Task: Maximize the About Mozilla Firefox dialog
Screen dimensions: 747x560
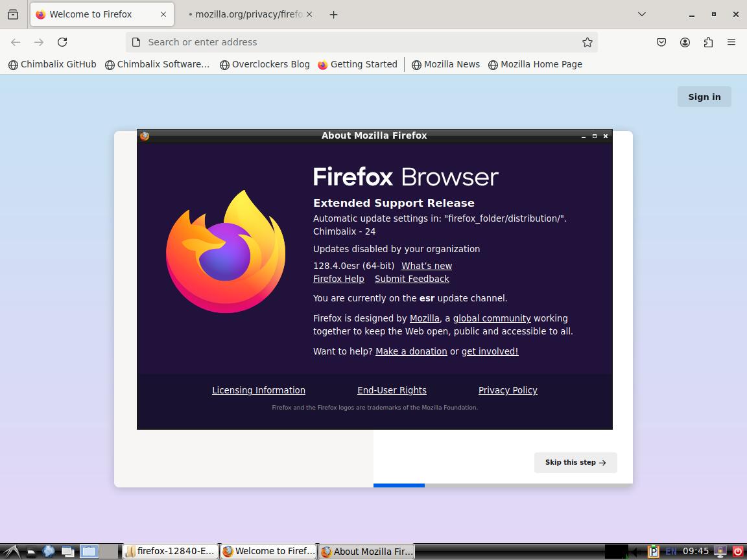Action: pyautogui.click(x=594, y=136)
